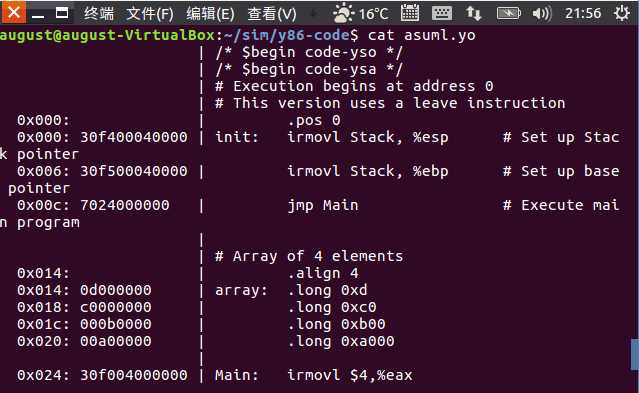Open the 文件(F) menu

(x=150, y=14)
